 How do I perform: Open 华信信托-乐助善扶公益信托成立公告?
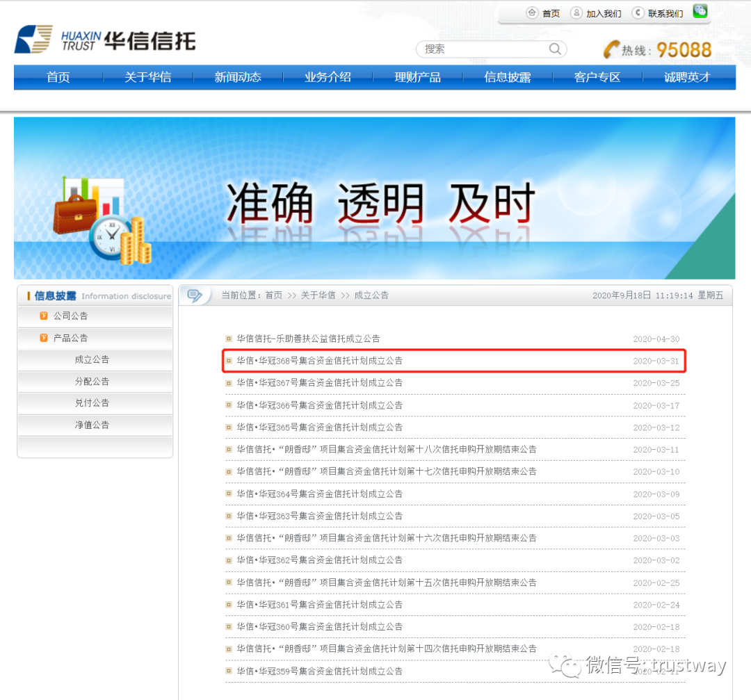point(309,339)
